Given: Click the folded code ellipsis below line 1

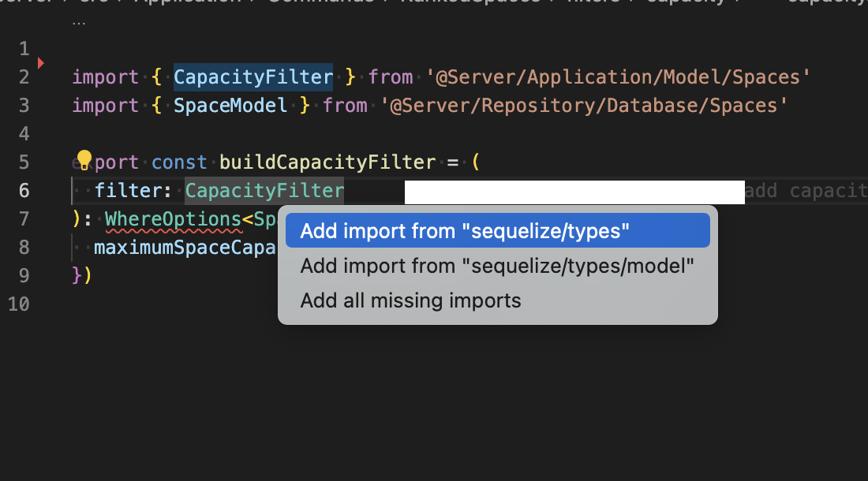Looking at the screenshot, I should (x=79, y=22).
